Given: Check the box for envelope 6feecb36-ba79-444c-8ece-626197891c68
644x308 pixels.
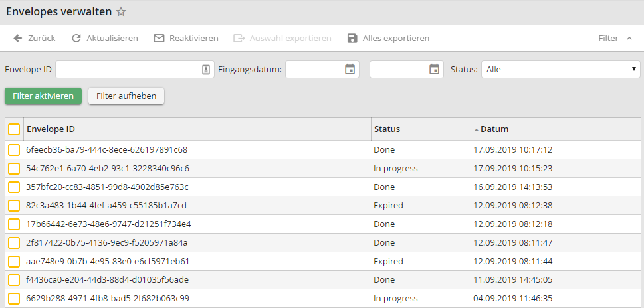Looking at the screenshot, I should (14, 150).
